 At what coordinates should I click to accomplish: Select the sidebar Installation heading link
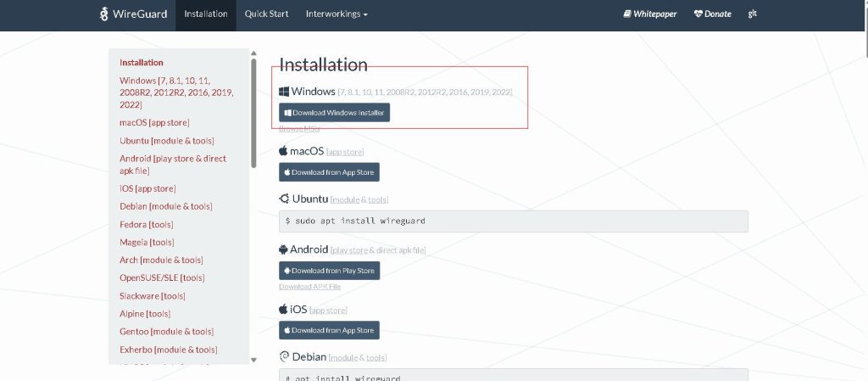[142, 63]
